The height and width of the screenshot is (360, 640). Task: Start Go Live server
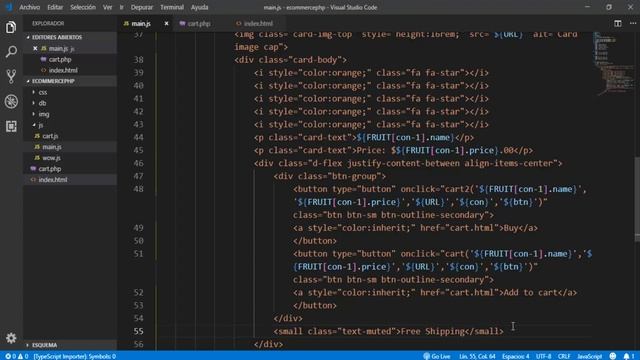click(437, 356)
